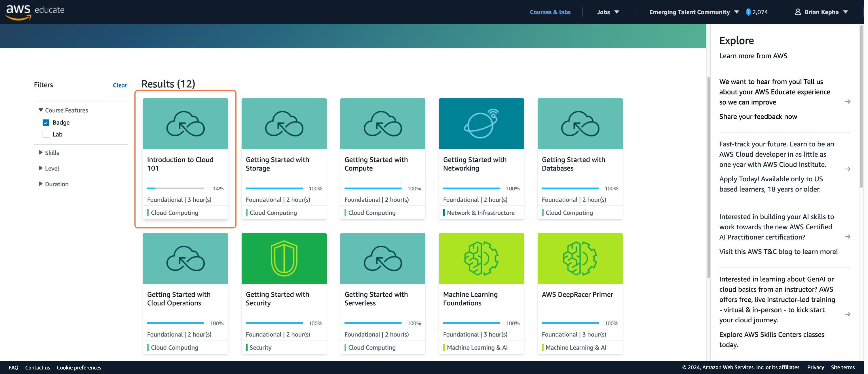Click the Explore panel vertical scrollbar
The width and height of the screenshot is (868, 374).
(861, 106)
